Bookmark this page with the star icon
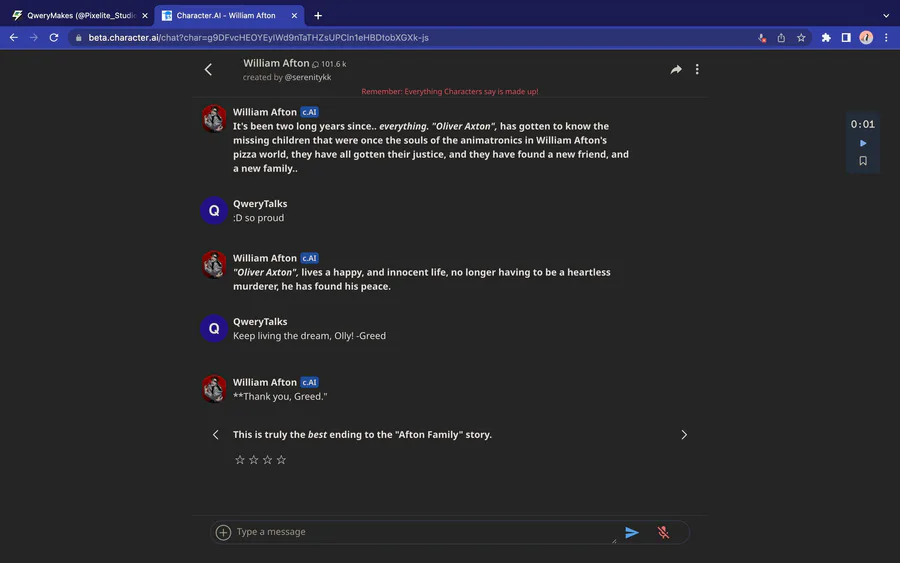Image resolution: width=900 pixels, height=563 pixels. click(801, 38)
